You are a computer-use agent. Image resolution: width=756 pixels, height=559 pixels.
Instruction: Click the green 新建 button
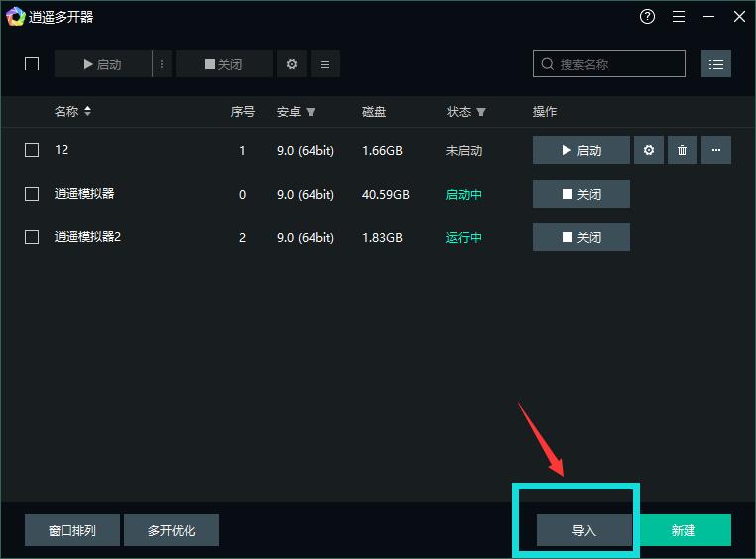684,530
